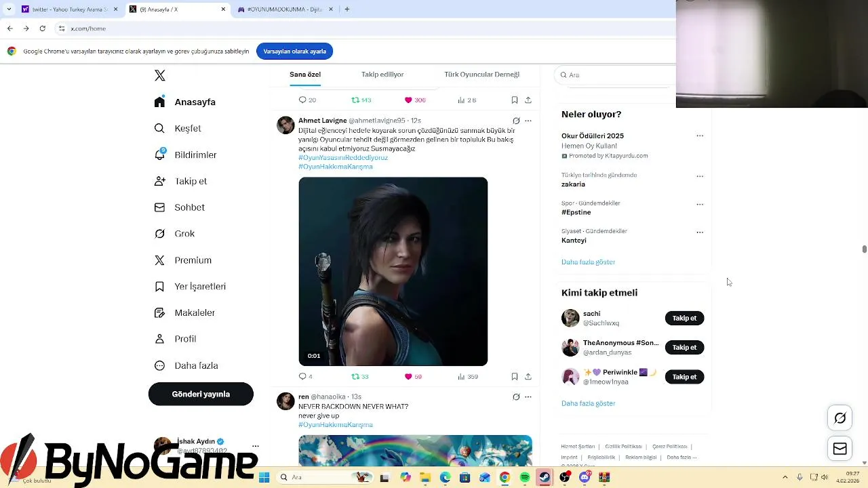Click Gönderi yayınla post button

click(201, 394)
